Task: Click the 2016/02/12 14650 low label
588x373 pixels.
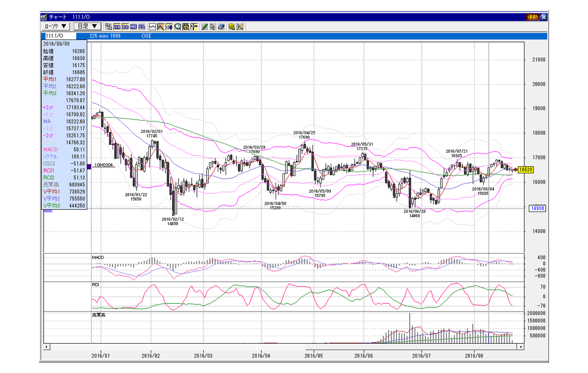Action: tap(173, 221)
